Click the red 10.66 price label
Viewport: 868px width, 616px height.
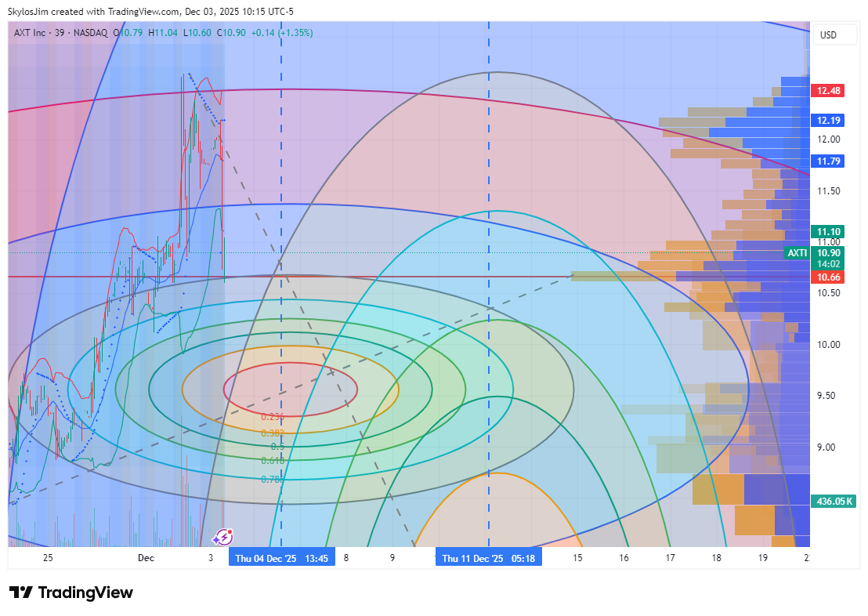tap(829, 277)
